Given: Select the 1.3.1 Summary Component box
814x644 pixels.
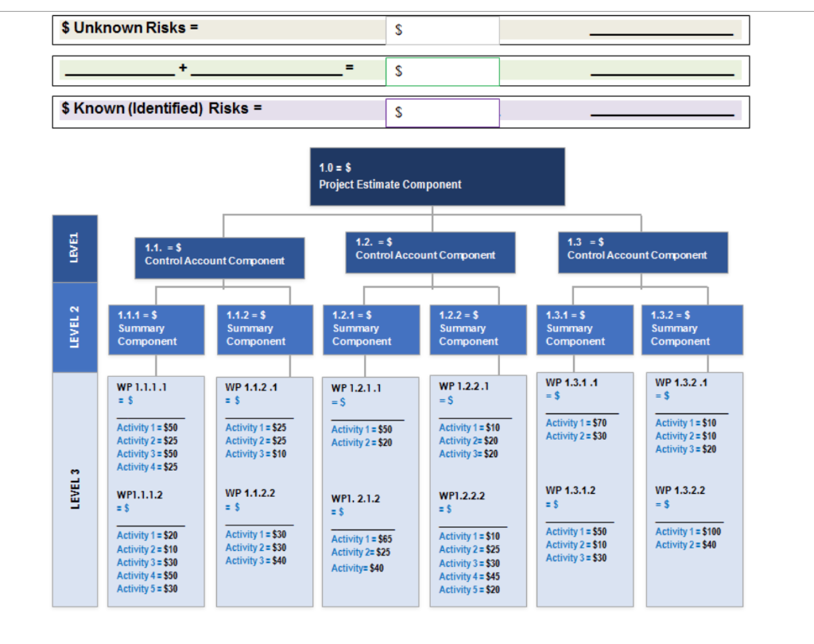Looking at the screenshot, I should 584,330.
